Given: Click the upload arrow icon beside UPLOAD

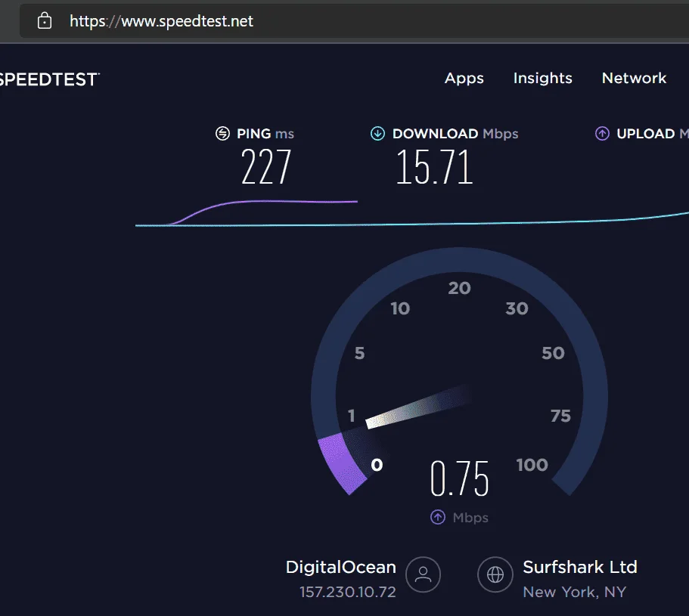Looking at the screenshot, I should point(602,134).
